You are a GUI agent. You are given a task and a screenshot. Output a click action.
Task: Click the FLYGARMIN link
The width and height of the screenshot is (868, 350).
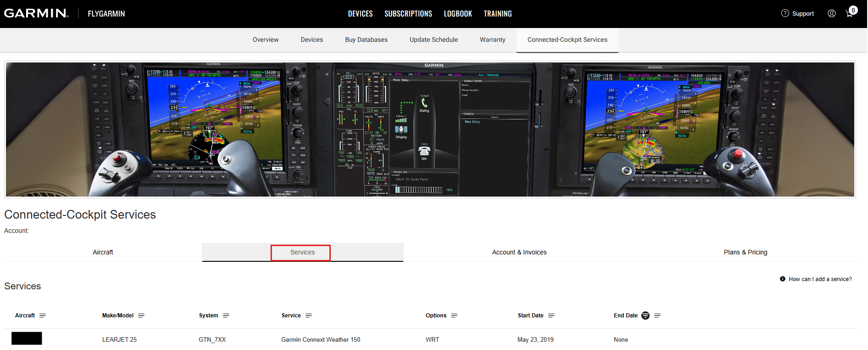pos(106,14)
